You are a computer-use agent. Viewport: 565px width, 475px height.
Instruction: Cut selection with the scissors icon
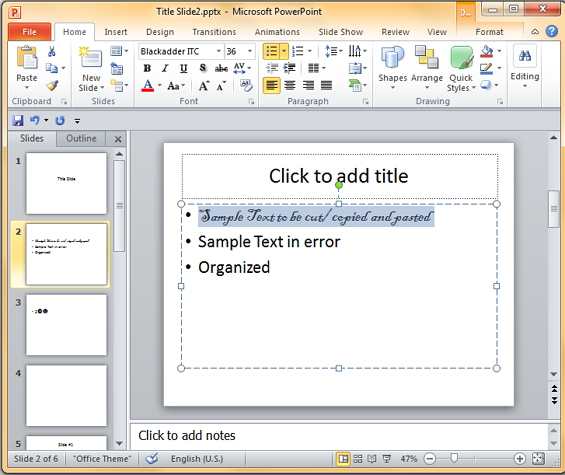coord(52,52)
